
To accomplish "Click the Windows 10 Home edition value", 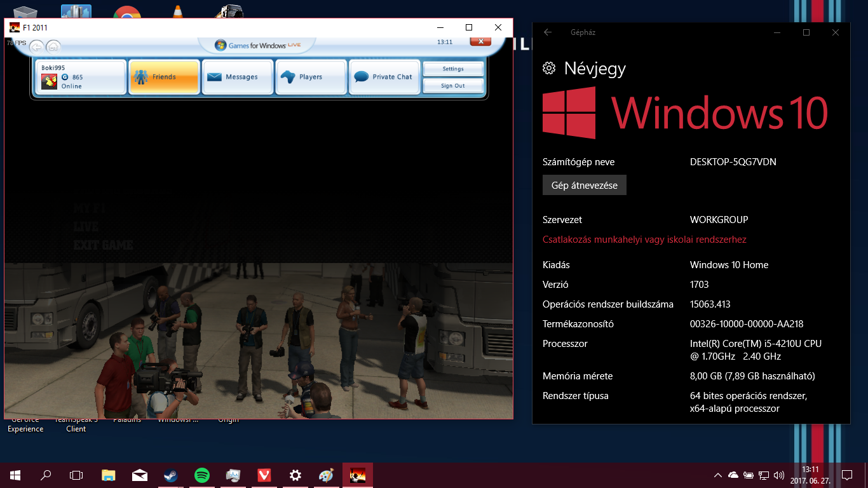I will point(729,265).
